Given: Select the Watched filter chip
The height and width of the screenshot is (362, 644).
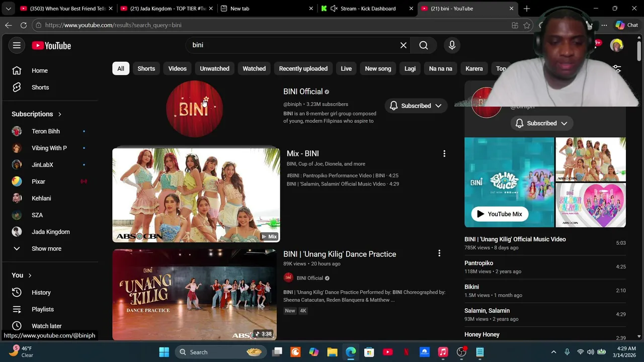Looking at the screenshot, I should pyautogui.click(x=254, y=68).
